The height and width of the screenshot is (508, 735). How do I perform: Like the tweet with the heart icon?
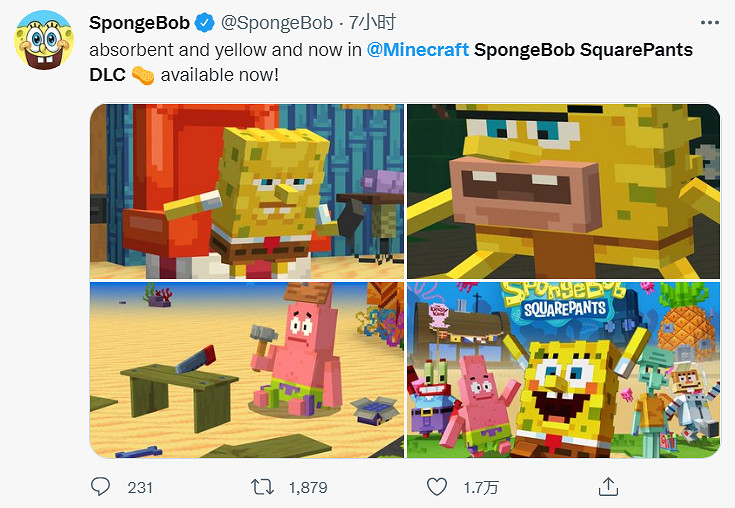436,487
